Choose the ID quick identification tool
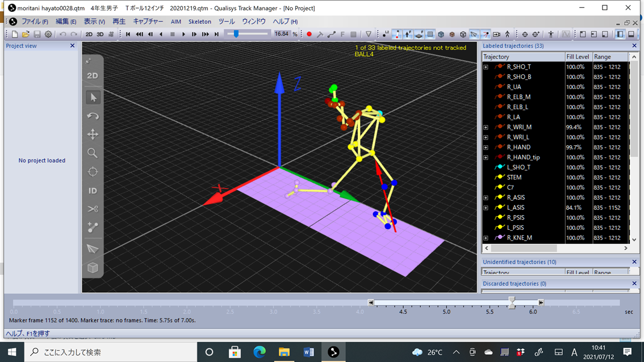Screen dimensions: 644x362 (x=93, y=191)
